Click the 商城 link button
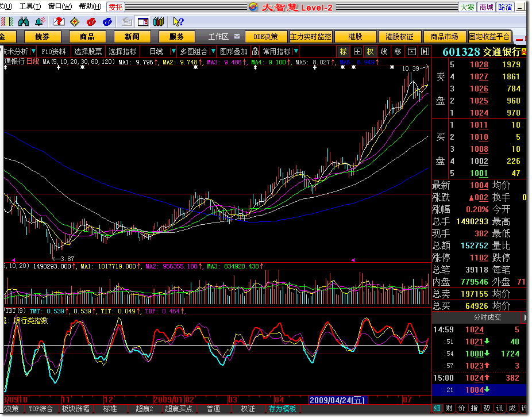532x418 pixels. point(486,7)
